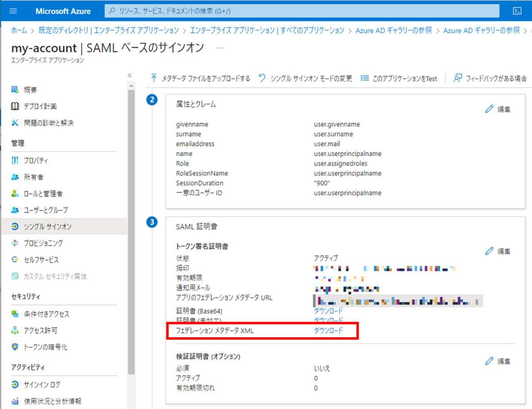Screen dimensions: 532x409
Task: Click the プロパティ bars icon
Action: (15, 160)
